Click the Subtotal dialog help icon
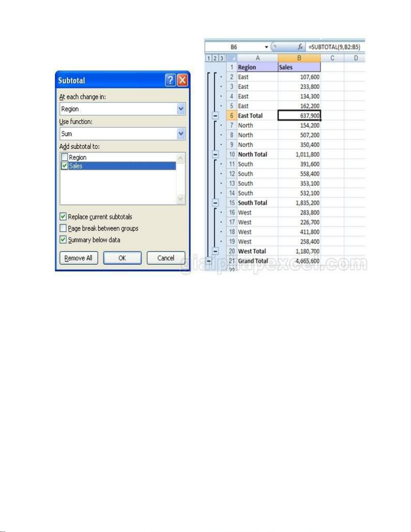This screenshot has width=411, height=532. pyautogui.click(x=170, y=80)
